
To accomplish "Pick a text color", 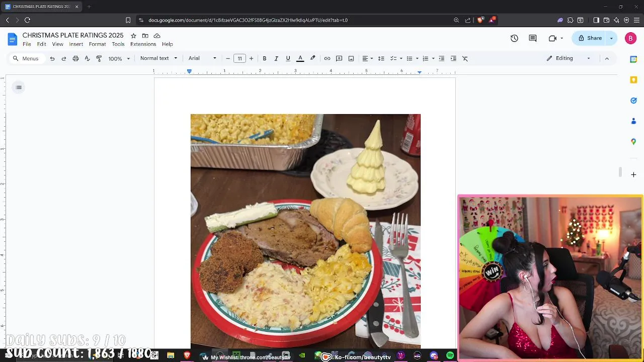I will [x=300, y=58].
